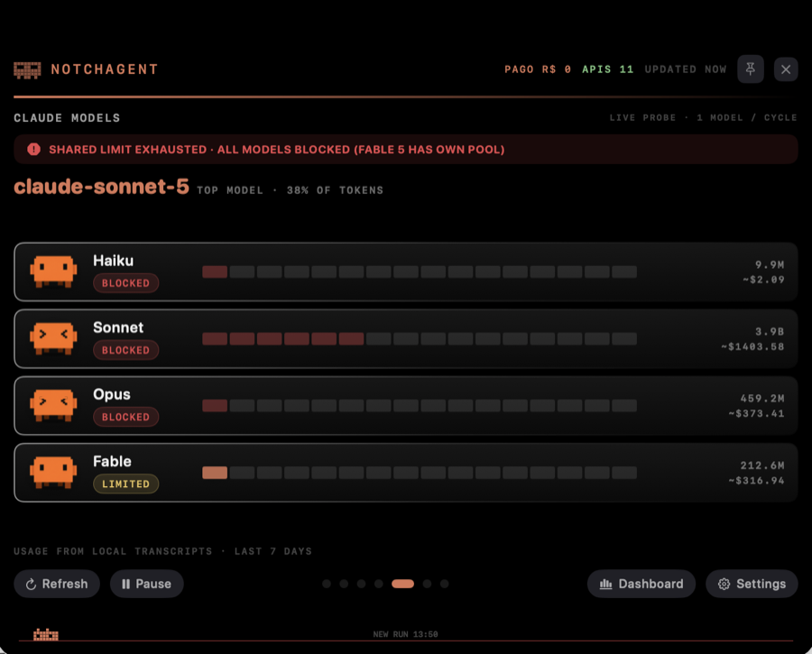Click the APIS 11 indicator

(607, 69)
